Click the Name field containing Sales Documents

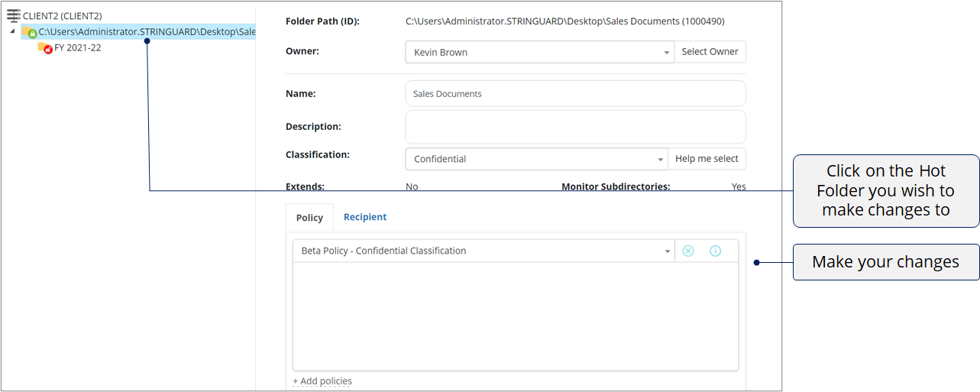point(575,93)
